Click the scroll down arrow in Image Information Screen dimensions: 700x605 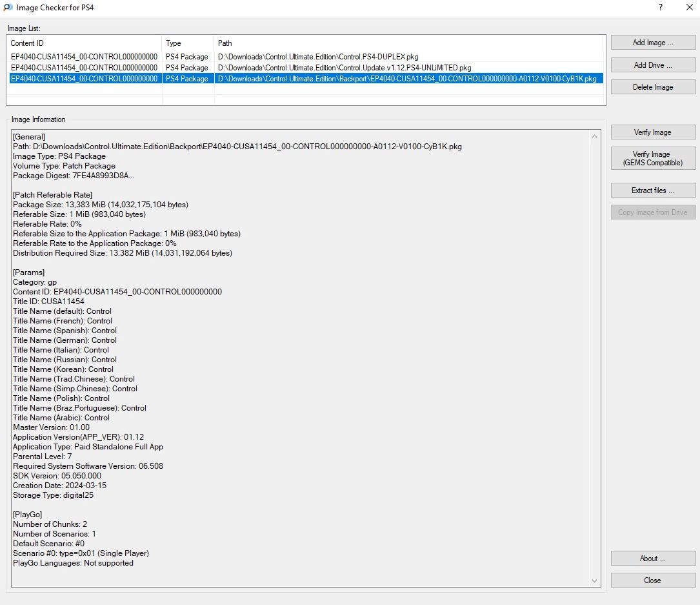[595, 581]
